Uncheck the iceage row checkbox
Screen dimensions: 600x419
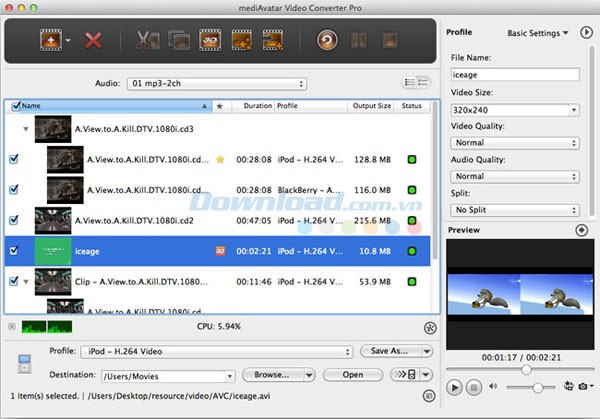tap(14, 250)
